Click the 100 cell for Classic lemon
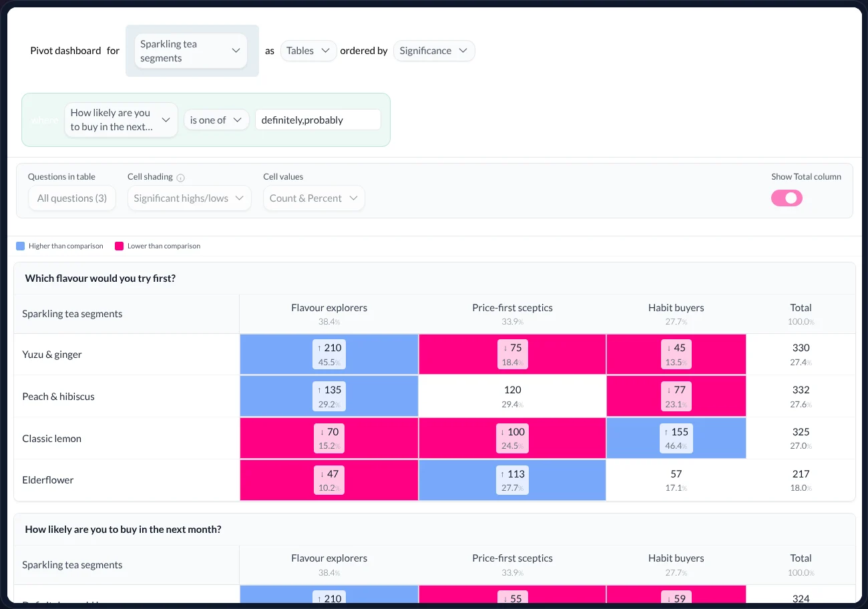This screenshot has height=609, width=868. click(512, 438)
